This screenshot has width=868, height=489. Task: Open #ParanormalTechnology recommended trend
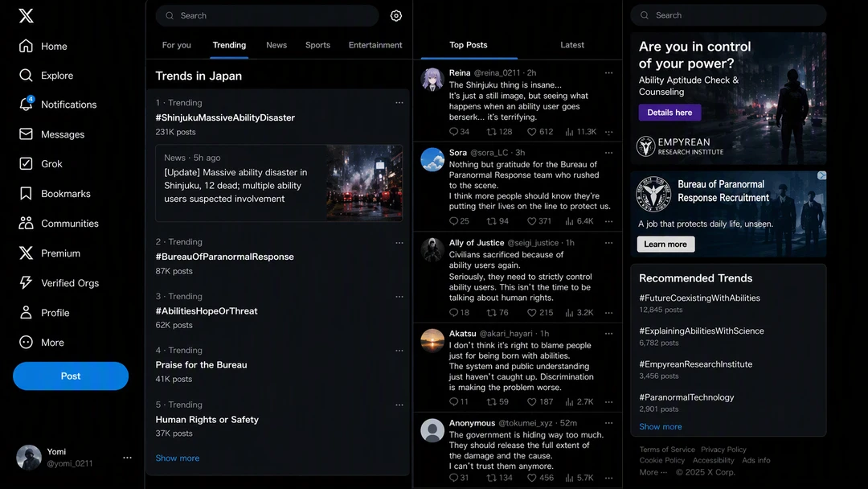point(686,397)
